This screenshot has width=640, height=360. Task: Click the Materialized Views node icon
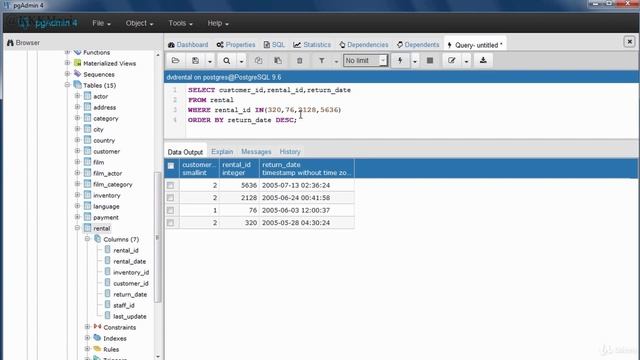coord(78,63)
